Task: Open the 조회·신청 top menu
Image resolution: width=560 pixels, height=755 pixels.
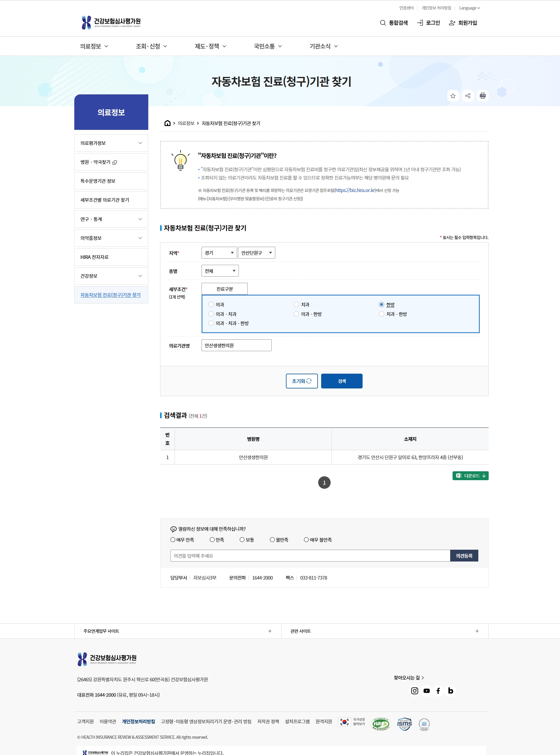Action: click(x=151, y=46)
